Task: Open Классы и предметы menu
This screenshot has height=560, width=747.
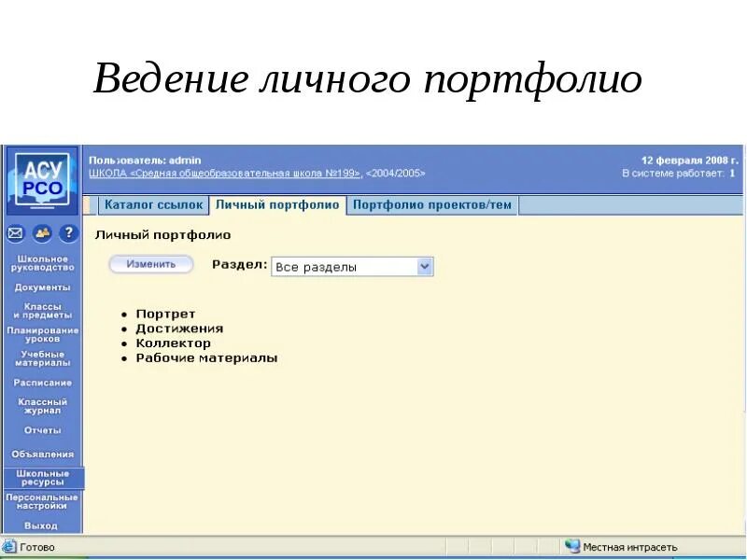Action: coord(42,311)
